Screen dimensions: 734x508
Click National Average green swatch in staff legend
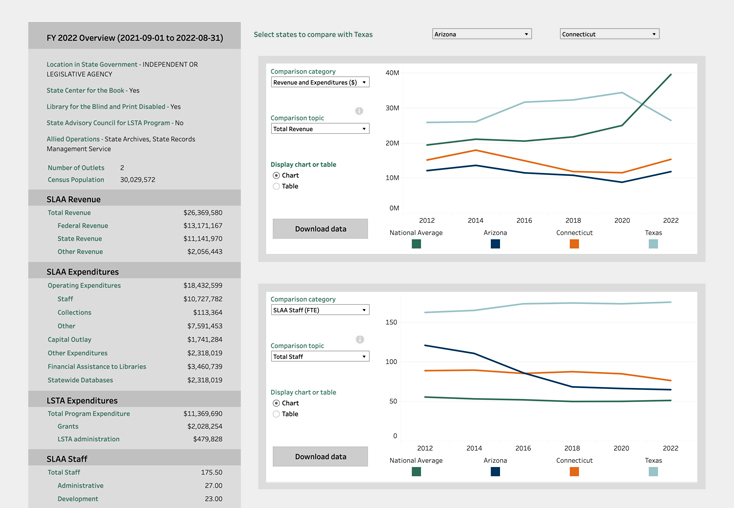click(x=416, y=471)
